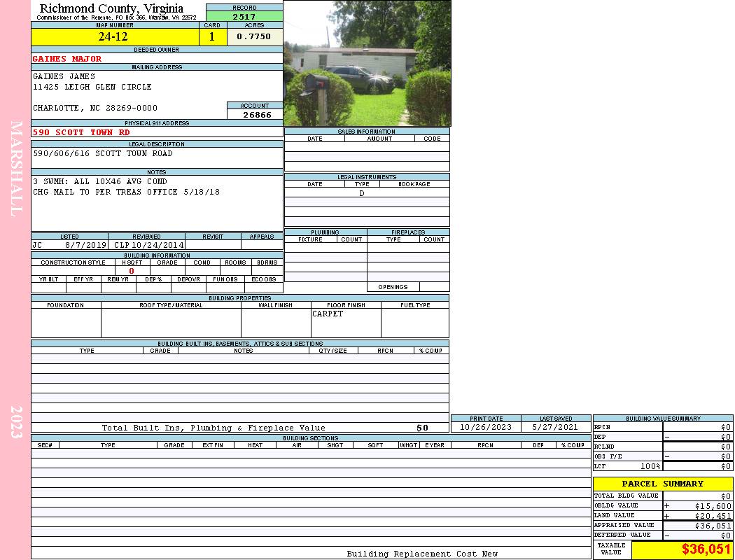This screenshot has width=735, height=560.
Task: Select the deeded owner GAINES MAJOR
Action: pos(67,59)
